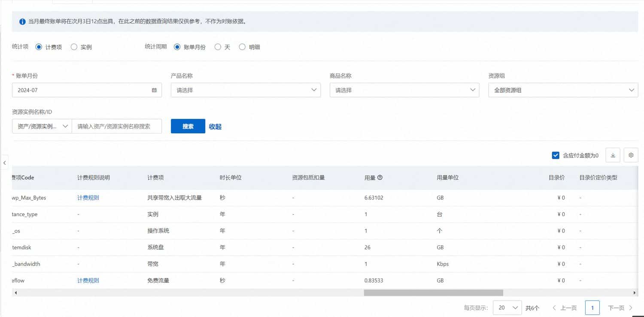Image resolution: width=644 pixels, height=317 pixels.
Task: Open the 商品名称 dropdown
Action: (x=404, y=90)
